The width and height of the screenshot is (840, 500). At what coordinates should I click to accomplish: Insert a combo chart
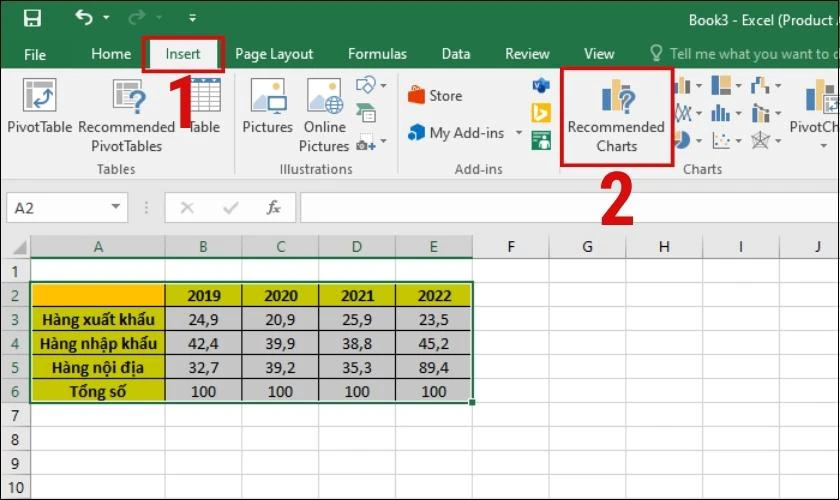pos(760,113)
